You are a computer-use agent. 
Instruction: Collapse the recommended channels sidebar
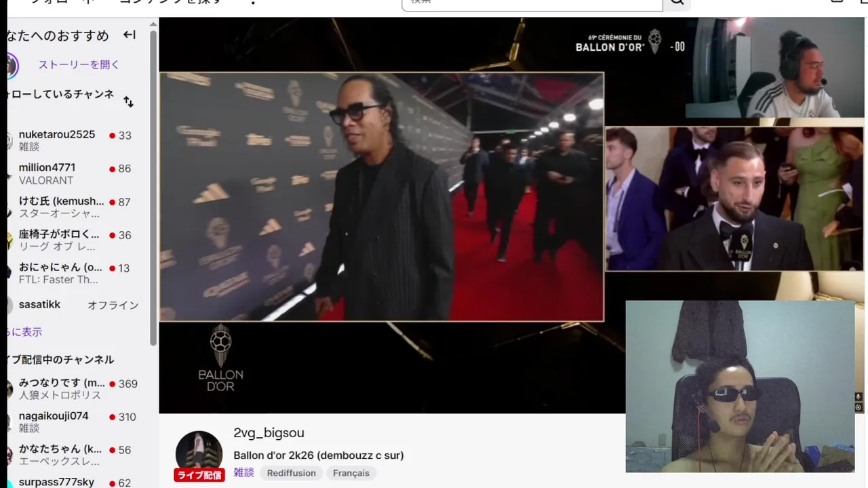coord(129,35)
